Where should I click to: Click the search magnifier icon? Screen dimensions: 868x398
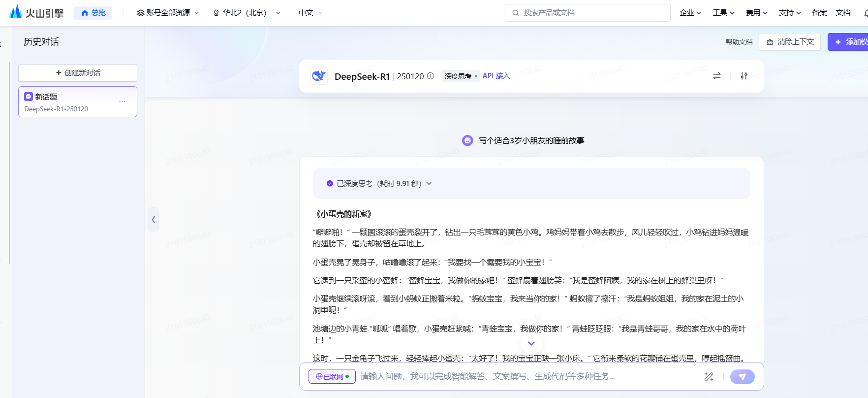click(516, 13)
